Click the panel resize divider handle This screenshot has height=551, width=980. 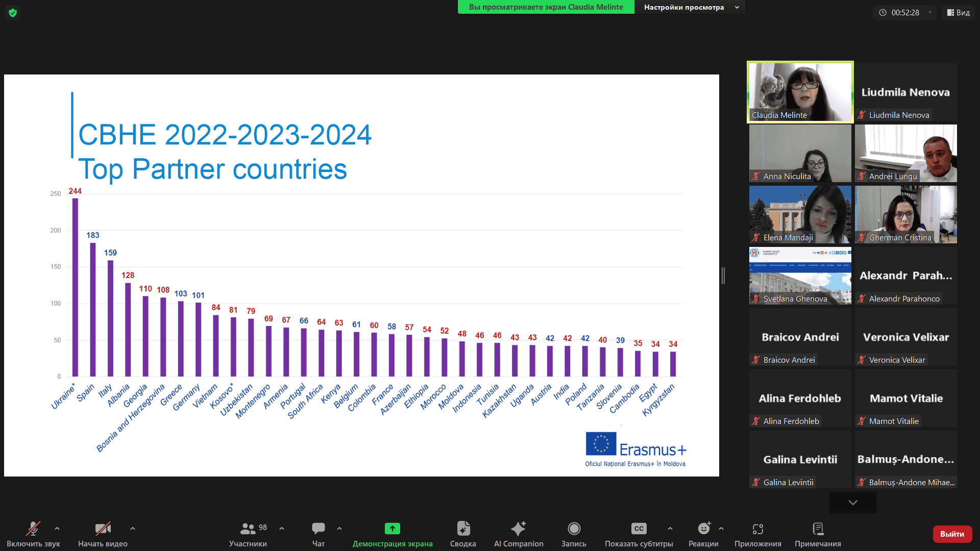click(x=723, y=275)
